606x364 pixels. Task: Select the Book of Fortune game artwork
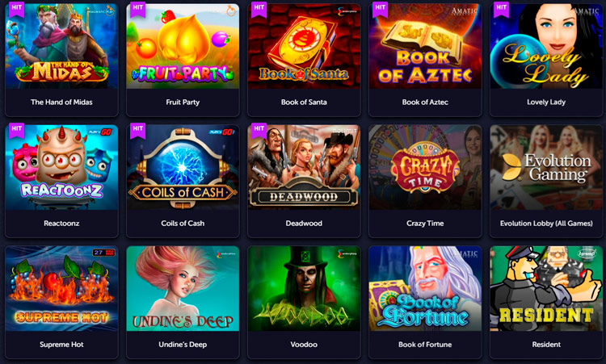pos(425,289)
